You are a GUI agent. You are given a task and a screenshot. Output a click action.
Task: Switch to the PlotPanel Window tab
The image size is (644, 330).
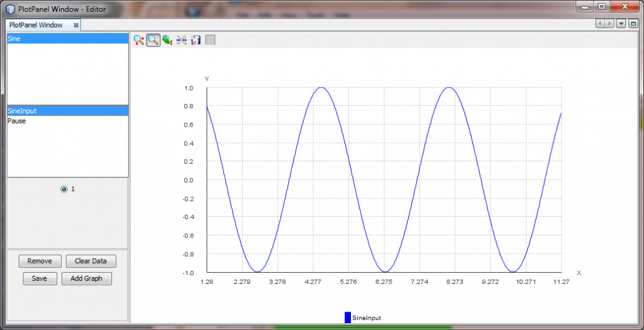pos(36,25)
